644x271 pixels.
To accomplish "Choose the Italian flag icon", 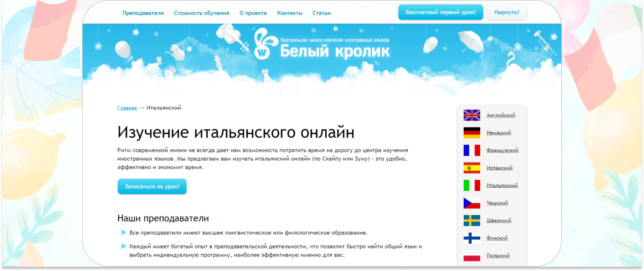I will point(472,186).
